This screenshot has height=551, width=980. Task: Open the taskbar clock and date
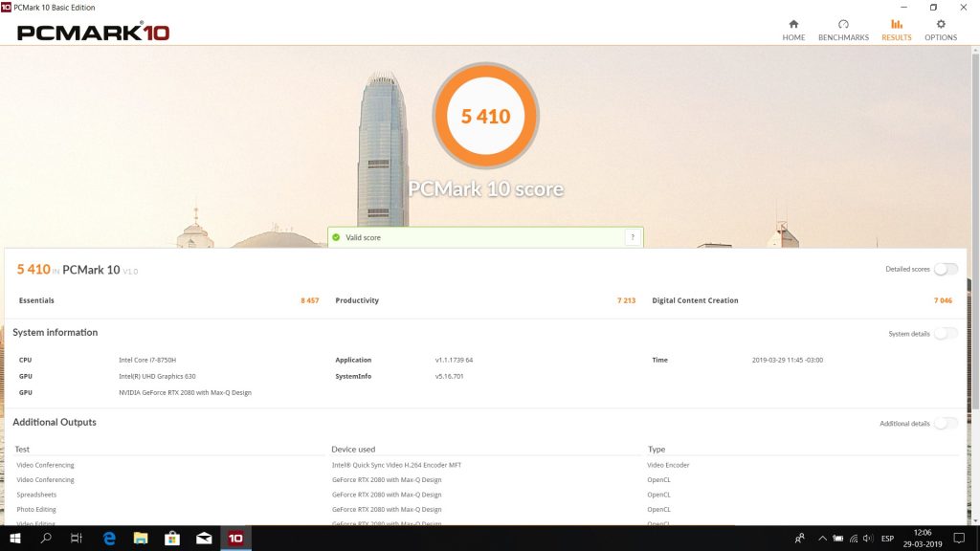tap(924, 539)
